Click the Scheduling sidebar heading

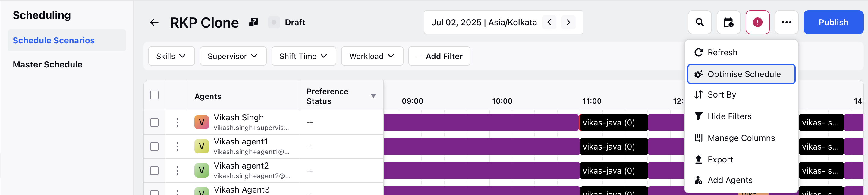click(x=42, y=15)
